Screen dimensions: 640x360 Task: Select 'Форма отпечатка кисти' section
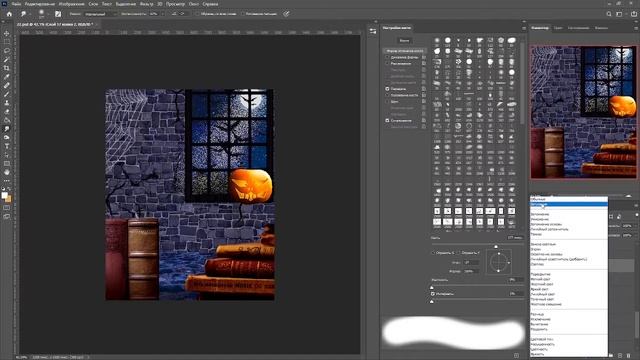click(405, 51)
